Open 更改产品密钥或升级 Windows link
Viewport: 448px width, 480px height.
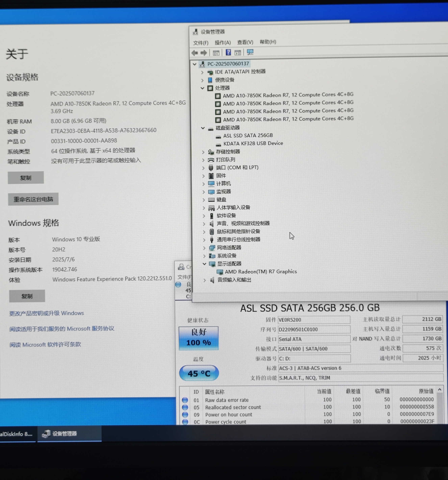point(47,313)
